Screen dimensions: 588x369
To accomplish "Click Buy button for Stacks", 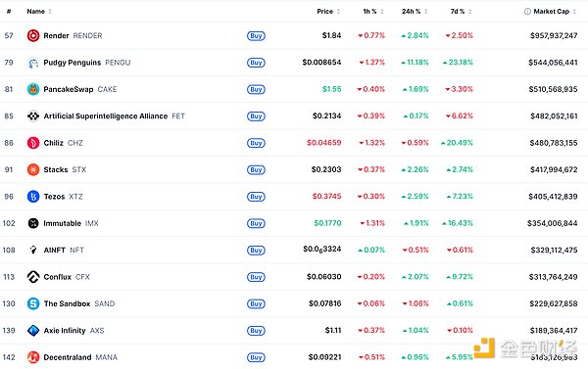I will click(x=256, y=169).
